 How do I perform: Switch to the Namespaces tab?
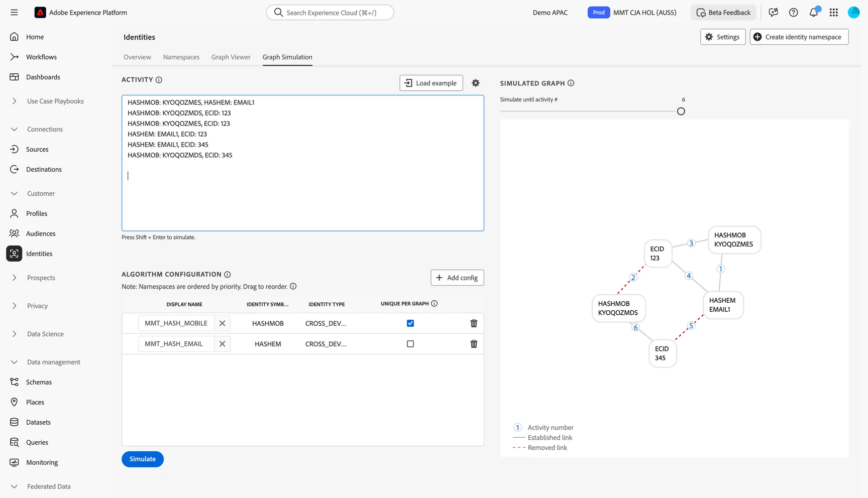181,57
